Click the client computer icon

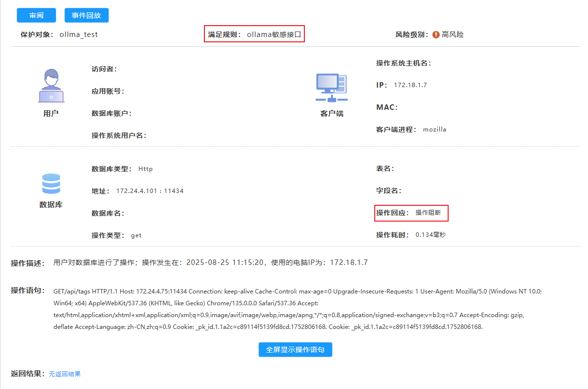[x=331, y=87]
